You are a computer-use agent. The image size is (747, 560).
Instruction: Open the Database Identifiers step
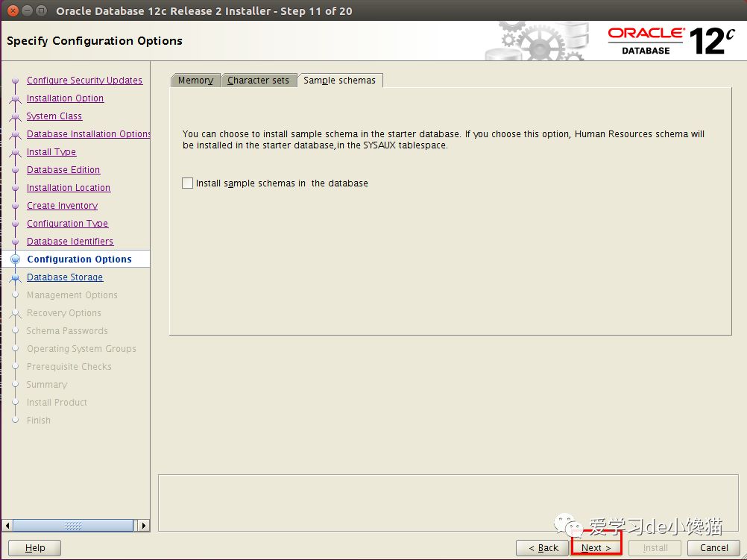click(70, 241)
